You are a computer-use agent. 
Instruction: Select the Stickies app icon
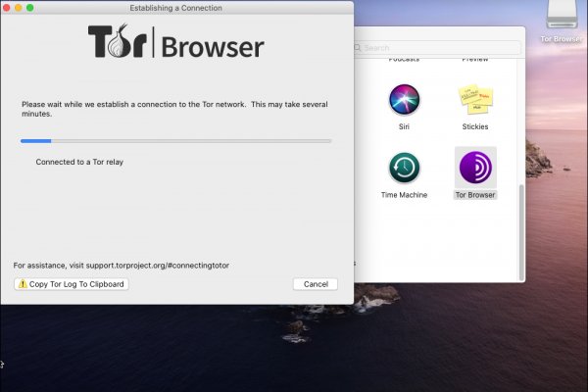[x=475, y=100]
